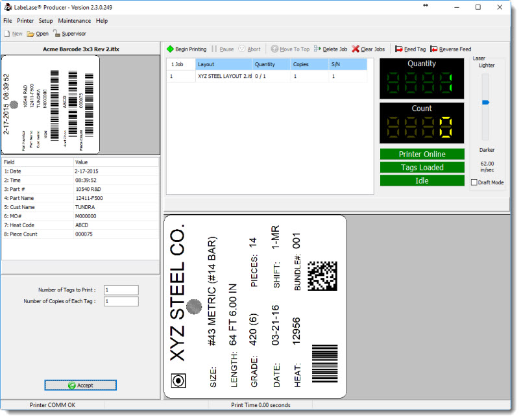Screen dimensions: 521x420
Task: Click the Quantity LED display
Action: click(422, 79)
